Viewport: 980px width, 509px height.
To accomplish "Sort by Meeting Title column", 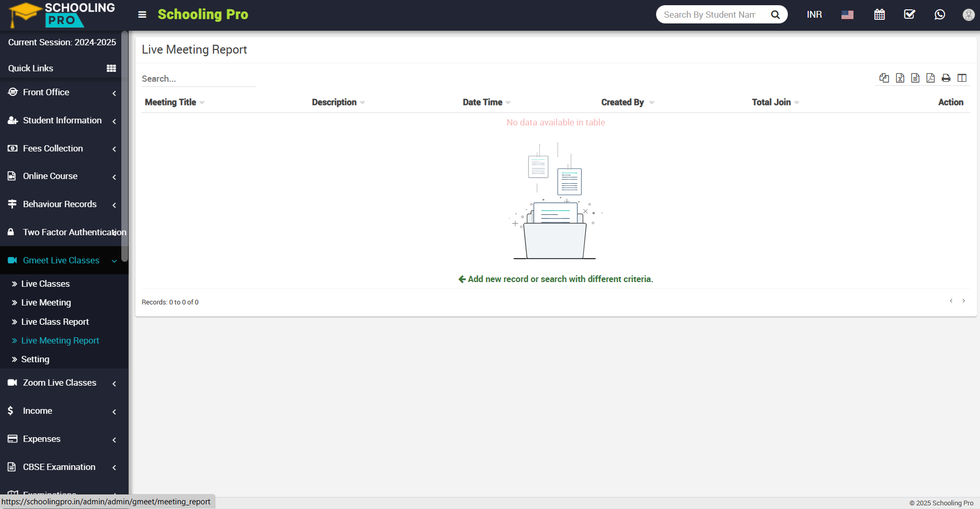I will coord(174,102).
